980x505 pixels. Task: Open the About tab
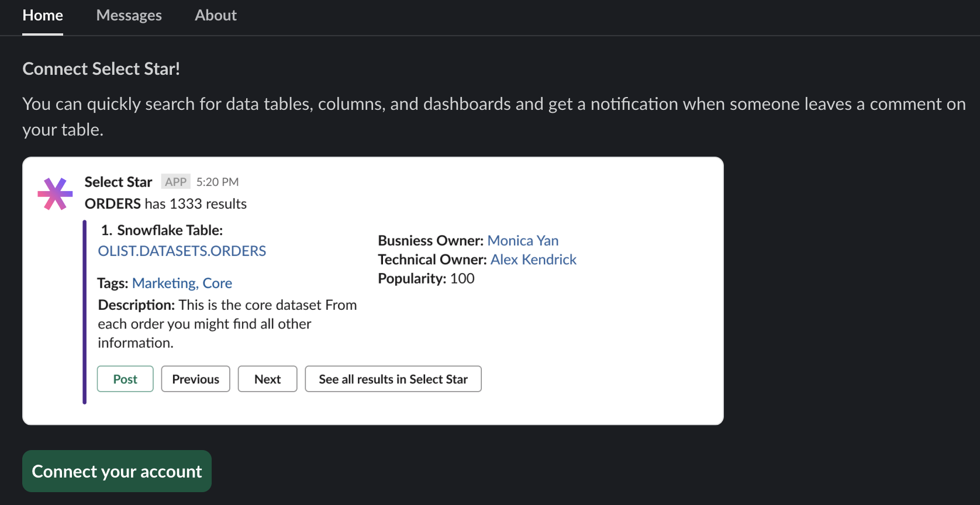point(215,16)
